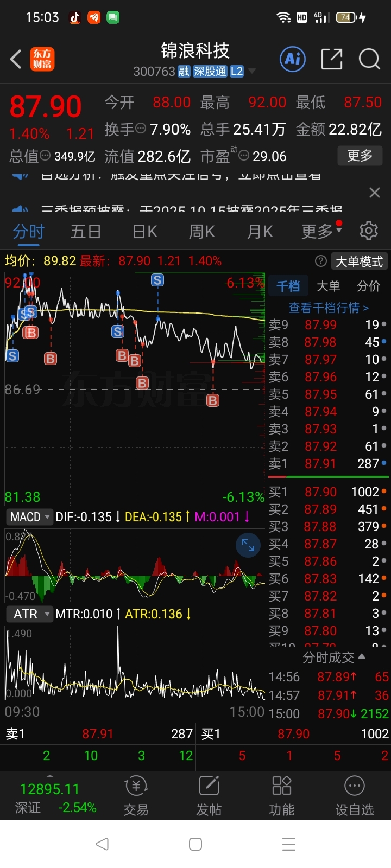This screenshot has width=391, height=868.
Task: Tap the back arrow icon
Action: (x=16, y=59)
